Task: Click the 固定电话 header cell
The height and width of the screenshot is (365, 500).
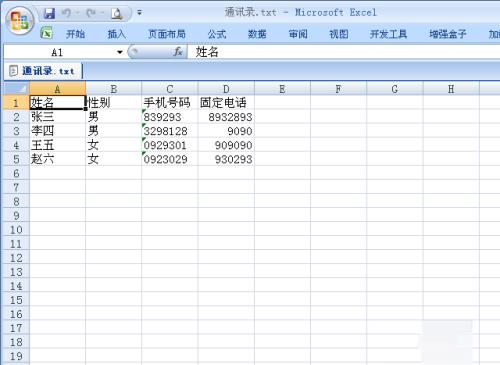Action: (x=226, y=103)
